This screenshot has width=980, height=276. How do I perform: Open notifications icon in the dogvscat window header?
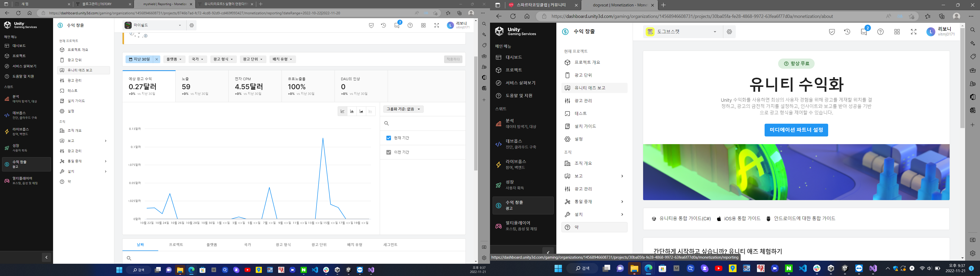[x=864, y=32]
